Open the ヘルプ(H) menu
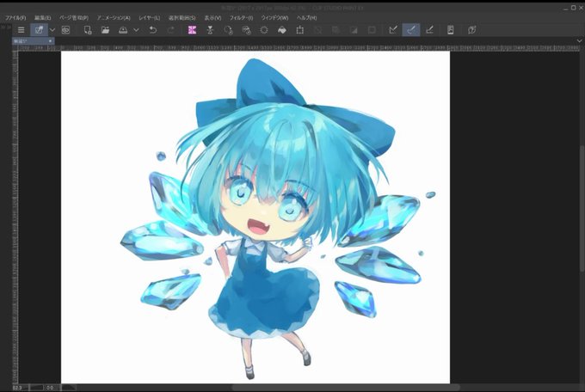585x392 pixels. tap(306, 17)
